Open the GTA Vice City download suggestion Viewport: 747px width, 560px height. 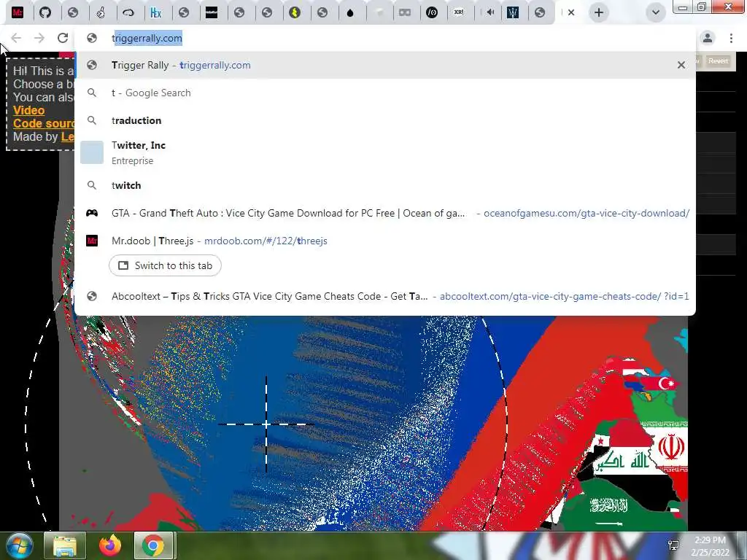coord(385,213)
